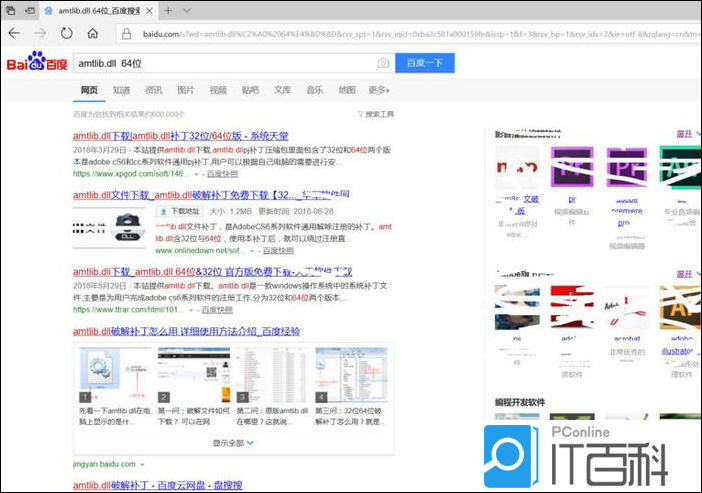Image resolution: width=702 pixels, height=493 pixels.
Task: Focus the Baidu search input field
Action: coord(226,63)
